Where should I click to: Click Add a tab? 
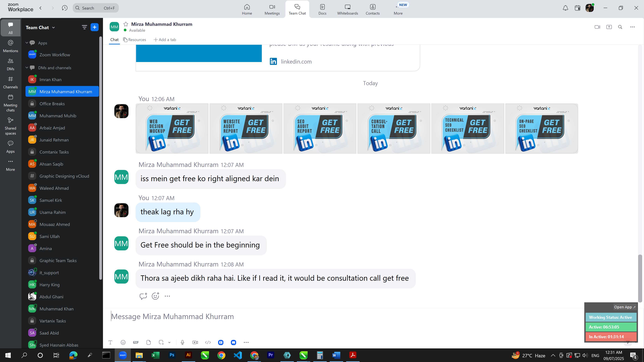click(x=165, y=40)
